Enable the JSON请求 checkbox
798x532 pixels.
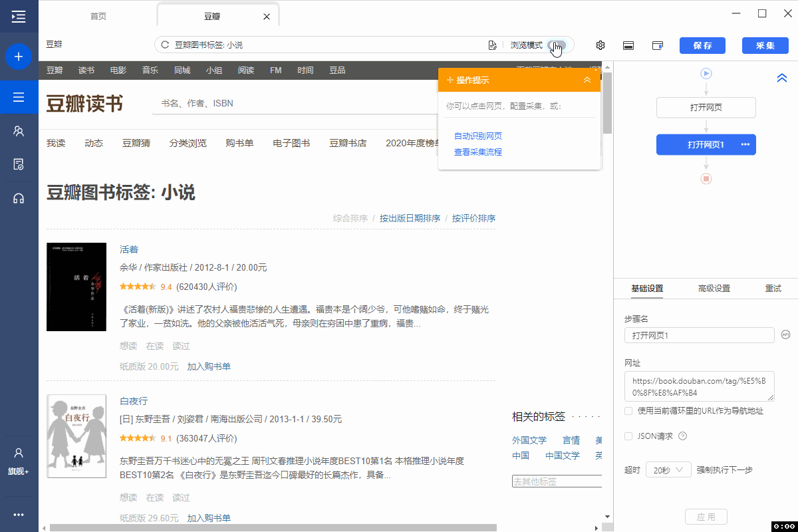[628, 436]
